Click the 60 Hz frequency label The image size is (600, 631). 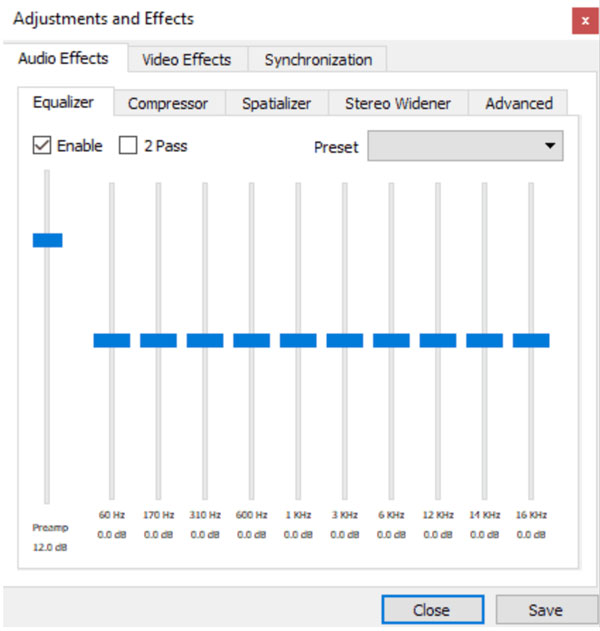tap(112, 515)
